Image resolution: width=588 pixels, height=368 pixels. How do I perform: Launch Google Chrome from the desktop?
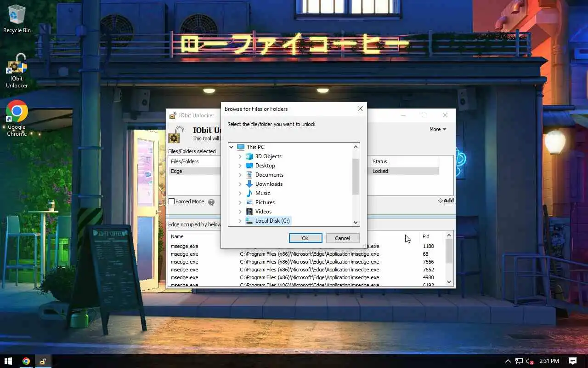click(x=17, y=119)
